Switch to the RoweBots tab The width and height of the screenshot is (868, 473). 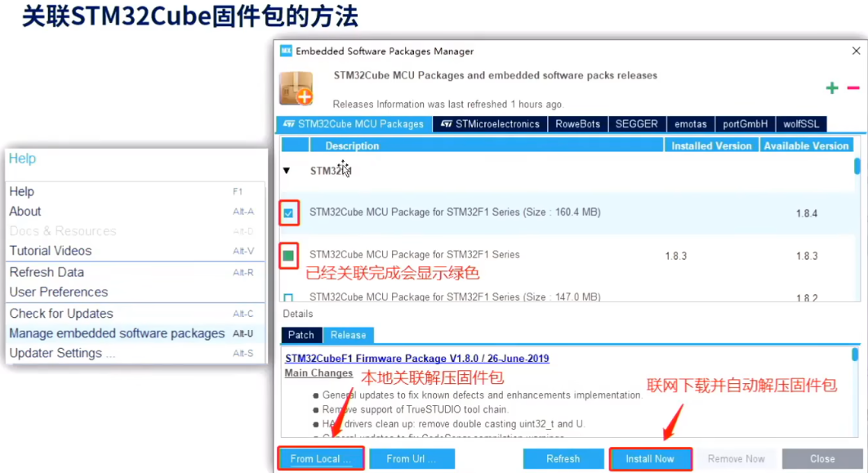[577, 124]
